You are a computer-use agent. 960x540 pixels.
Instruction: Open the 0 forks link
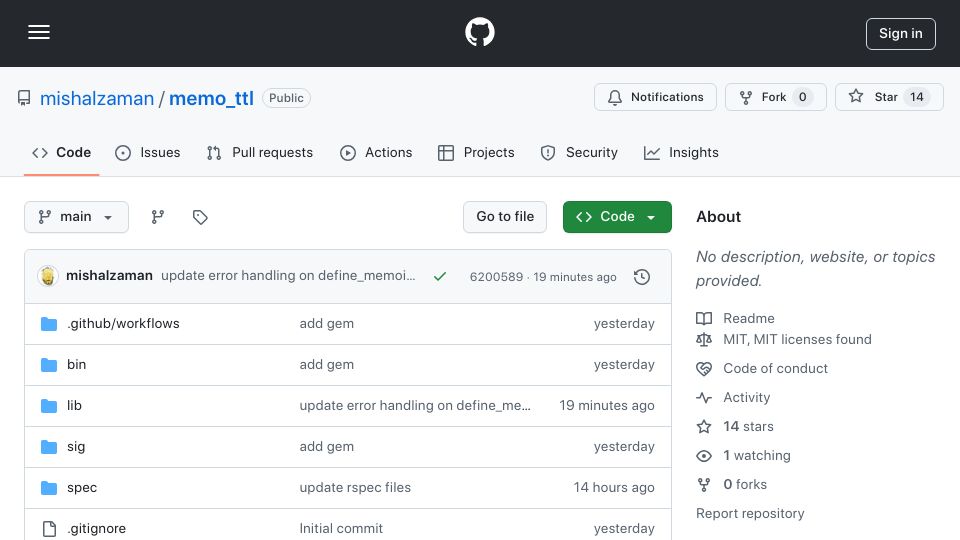tap(745, 484)
